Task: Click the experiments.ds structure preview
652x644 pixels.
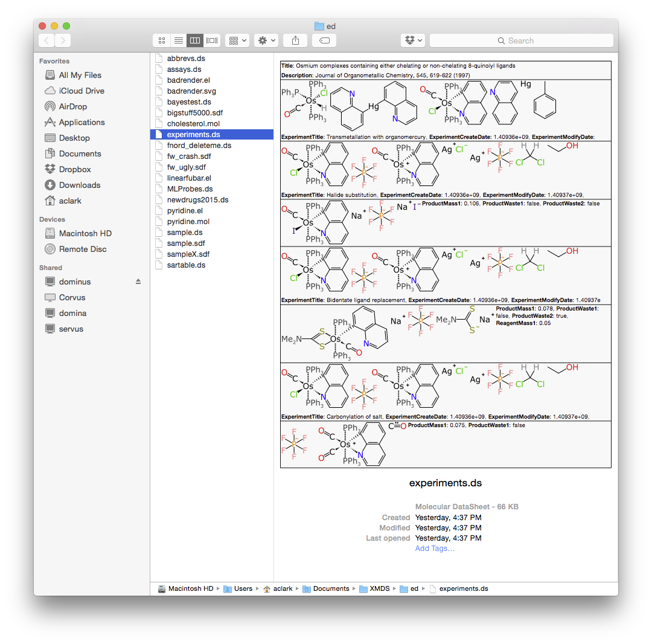Action: coord(446,264)
